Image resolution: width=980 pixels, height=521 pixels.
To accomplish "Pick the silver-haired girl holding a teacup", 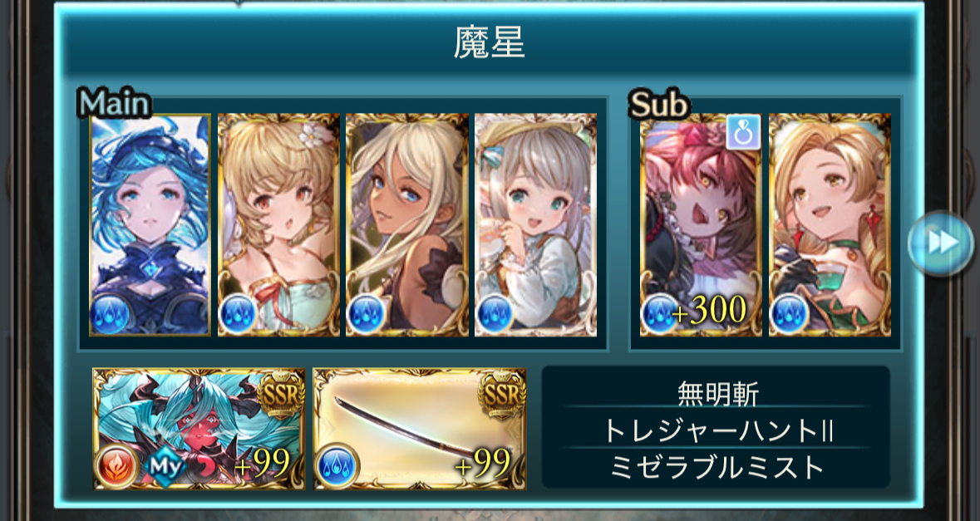I will click(535, 225).
